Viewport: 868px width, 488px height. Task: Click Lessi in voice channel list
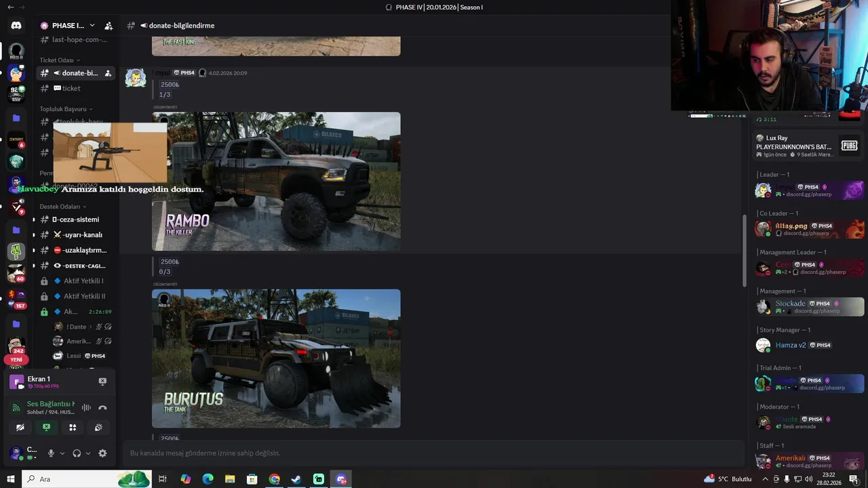(x=81, y=356)
